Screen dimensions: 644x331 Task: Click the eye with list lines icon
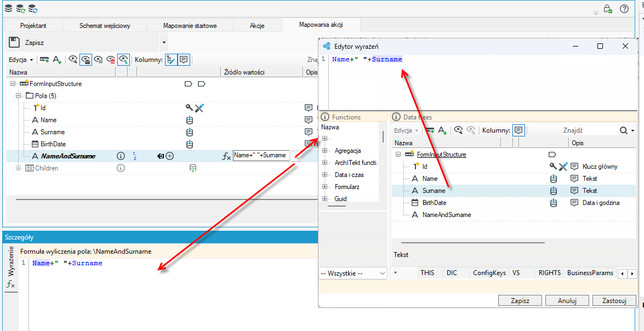point(99,60)
